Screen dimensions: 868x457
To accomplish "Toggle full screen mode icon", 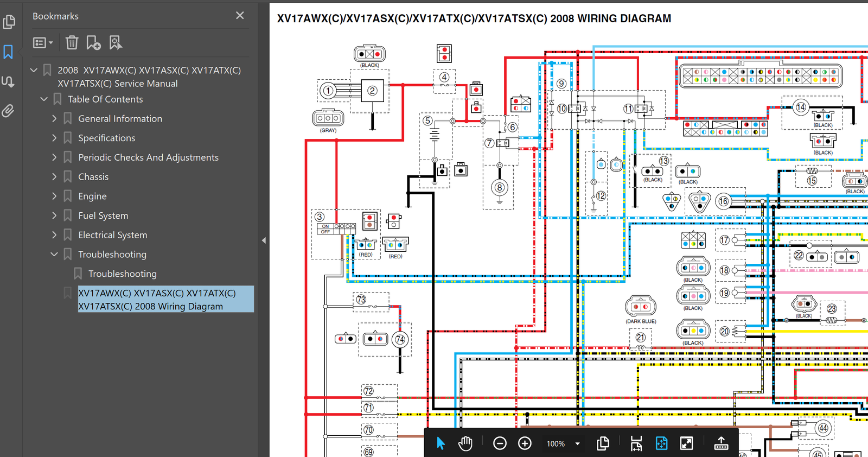I will (x=686, y=443).
